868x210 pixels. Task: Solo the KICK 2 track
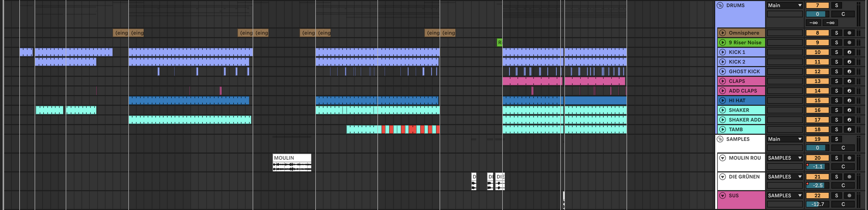click(836, 62)
